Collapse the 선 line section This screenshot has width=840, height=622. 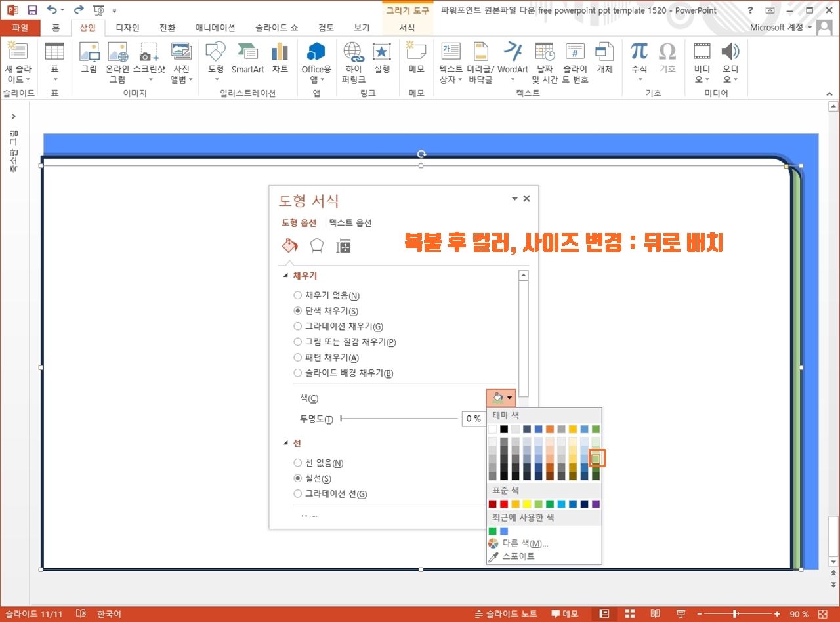coord(285,444)
